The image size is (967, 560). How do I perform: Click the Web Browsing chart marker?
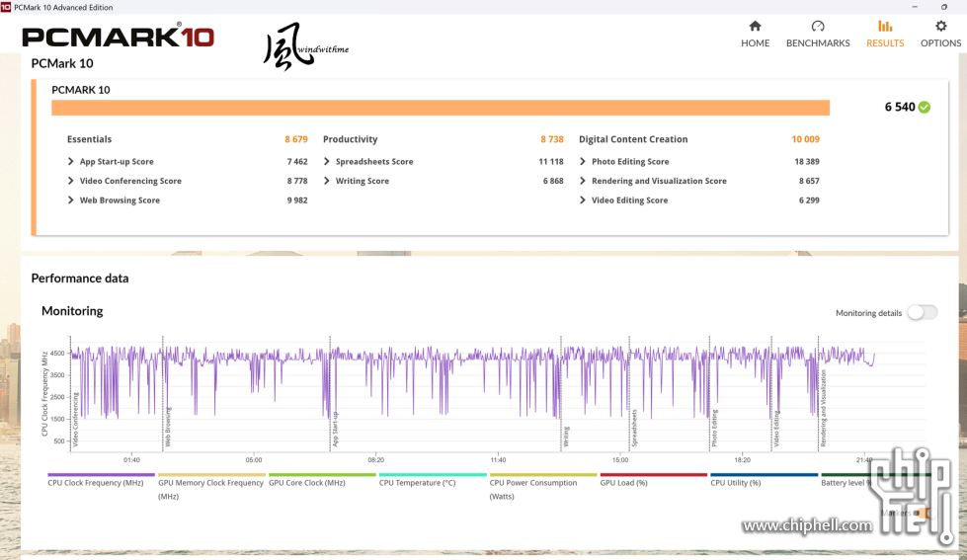[168, 427]
